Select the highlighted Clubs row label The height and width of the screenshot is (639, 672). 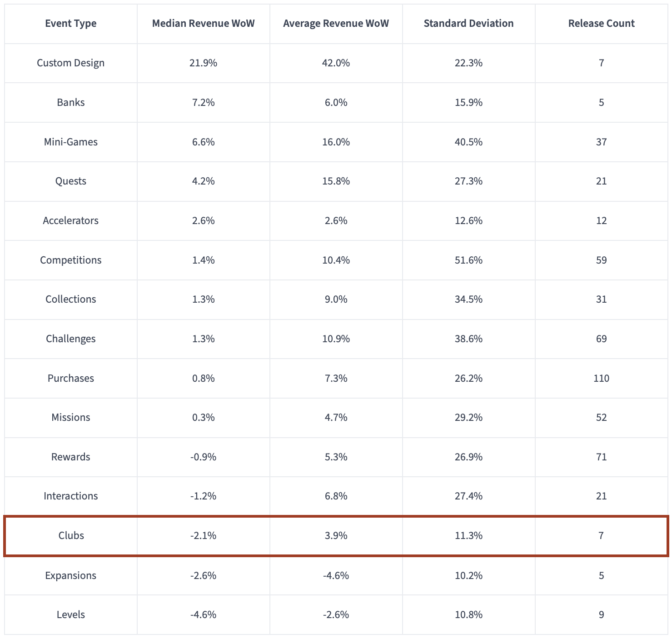coord(71,536)
